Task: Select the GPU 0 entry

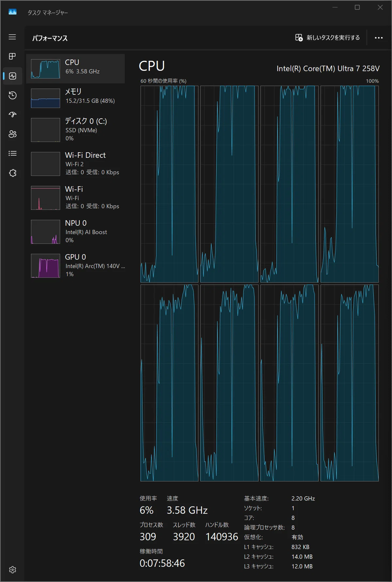Action: pos(75,265)
